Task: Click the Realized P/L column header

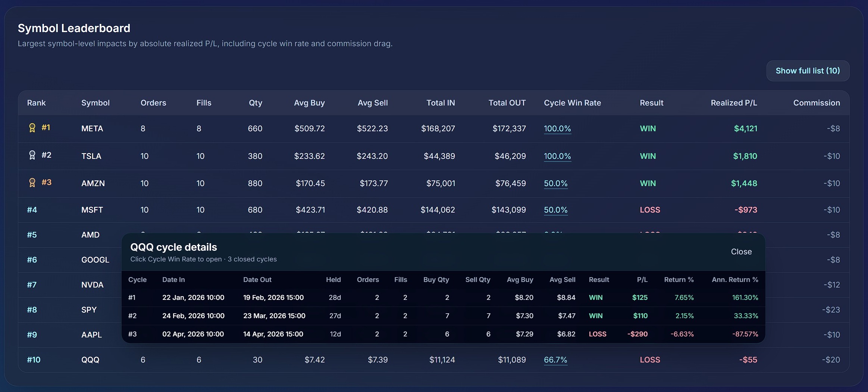Action: click(734, 103)
